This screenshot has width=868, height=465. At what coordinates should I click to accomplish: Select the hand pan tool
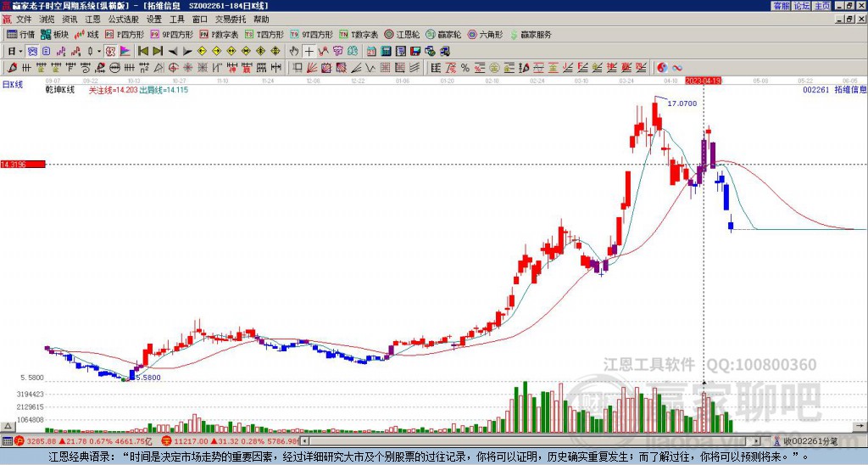[x=294, y=52]
